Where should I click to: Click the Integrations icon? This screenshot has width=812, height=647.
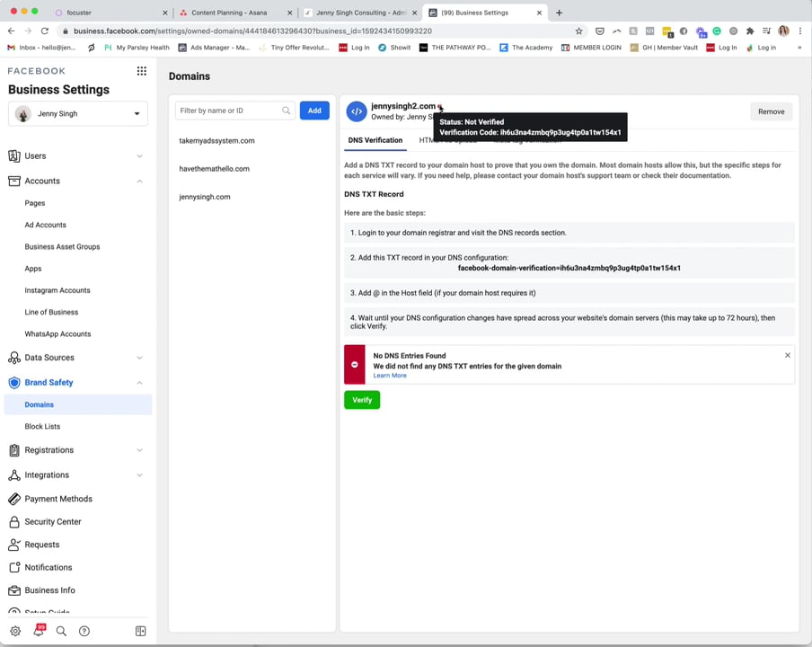coord(14,475)
